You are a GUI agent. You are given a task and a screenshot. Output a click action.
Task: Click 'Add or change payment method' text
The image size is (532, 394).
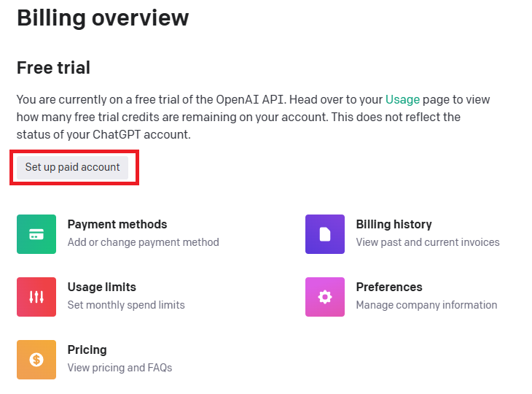[x=143, y=242]
